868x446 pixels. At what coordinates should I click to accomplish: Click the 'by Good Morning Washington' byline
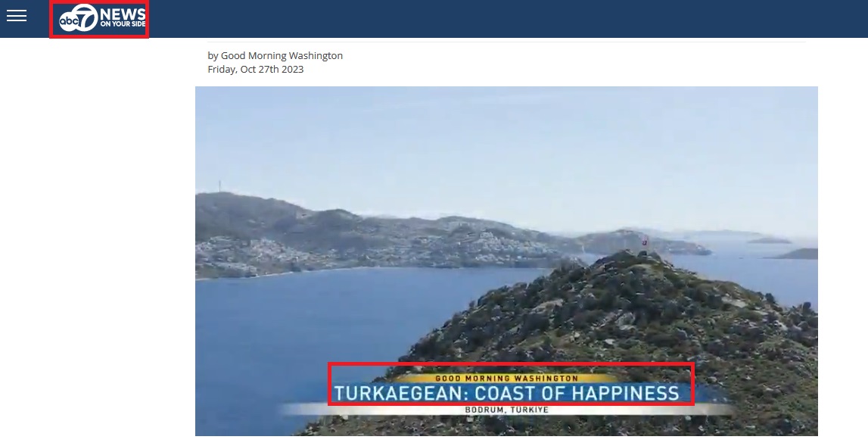coord(275,55)
